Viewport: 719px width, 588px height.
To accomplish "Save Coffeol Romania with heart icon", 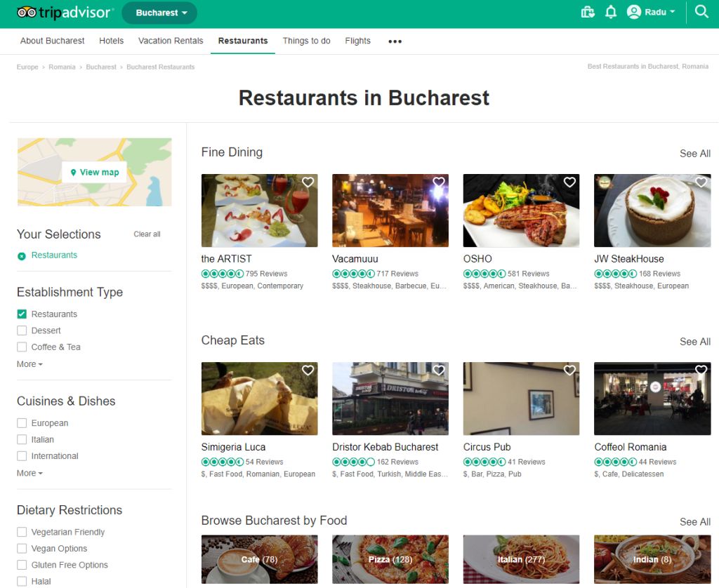I will pos(701,370).
